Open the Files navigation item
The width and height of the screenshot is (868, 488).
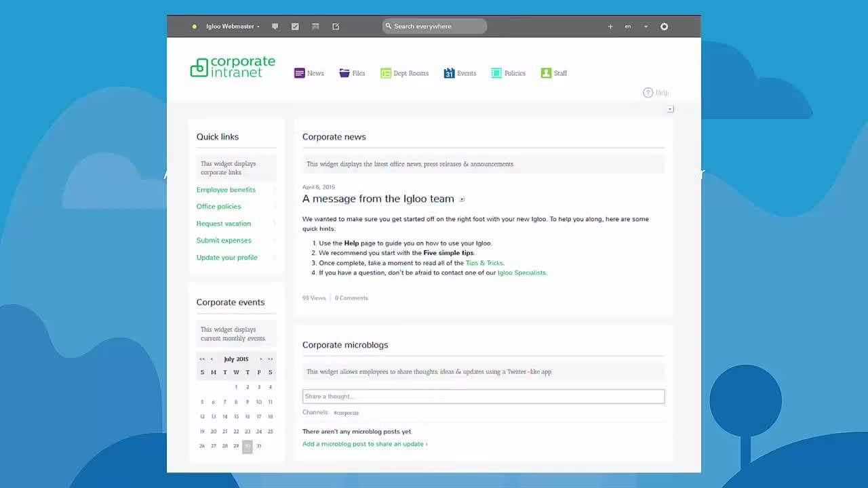tap(359, 73)
